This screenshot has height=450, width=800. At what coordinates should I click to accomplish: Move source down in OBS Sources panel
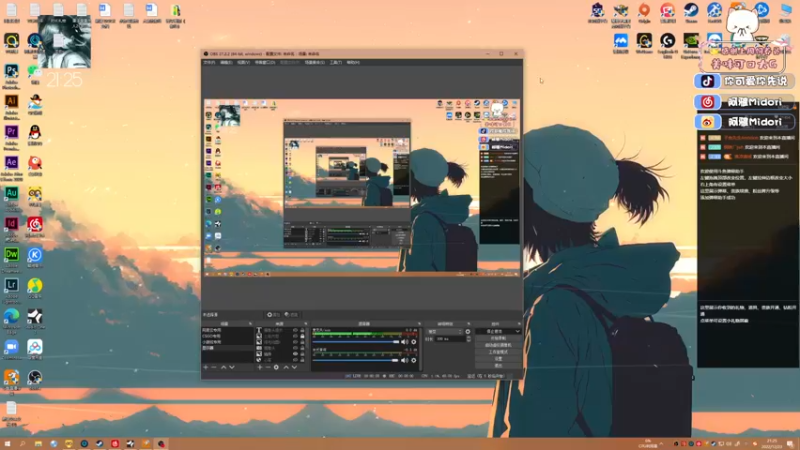294,367
